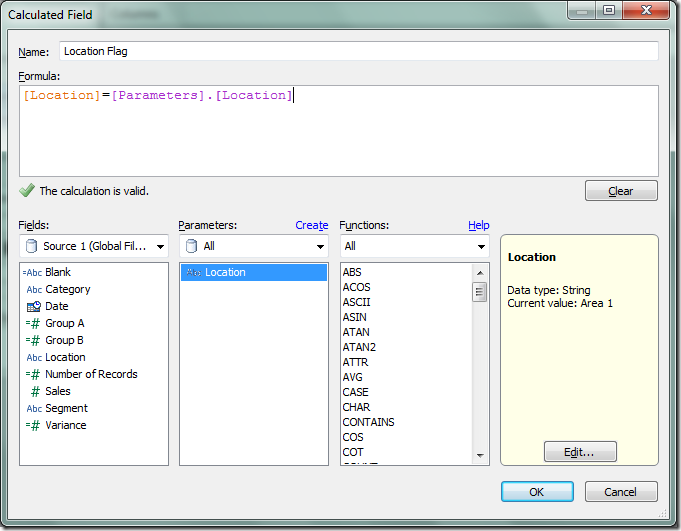Click the hash icon beside Sales
Image resolution: width=681 pixels, height=531 pixels.
35,392
